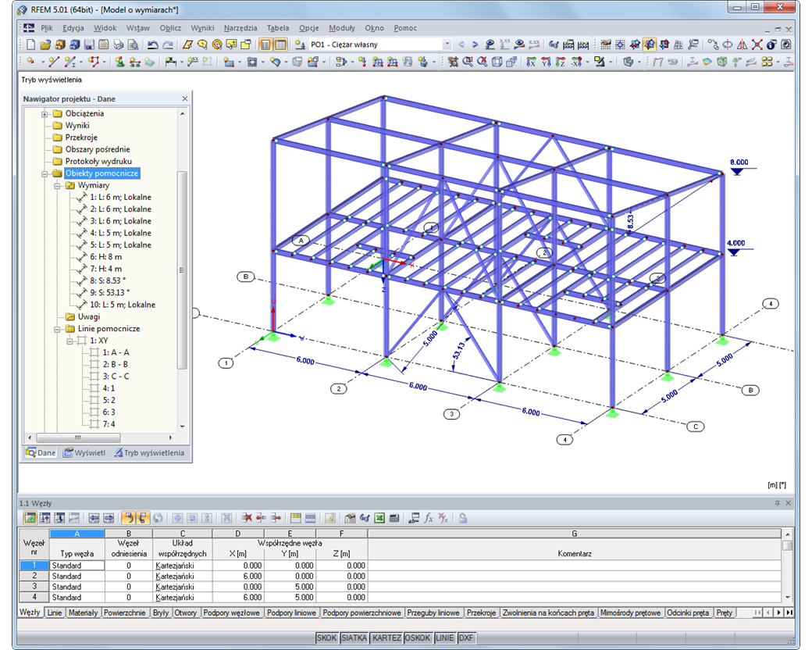Click the info icon in top toolbar
This screenshot has width=812, height=650.
point(771,45)
